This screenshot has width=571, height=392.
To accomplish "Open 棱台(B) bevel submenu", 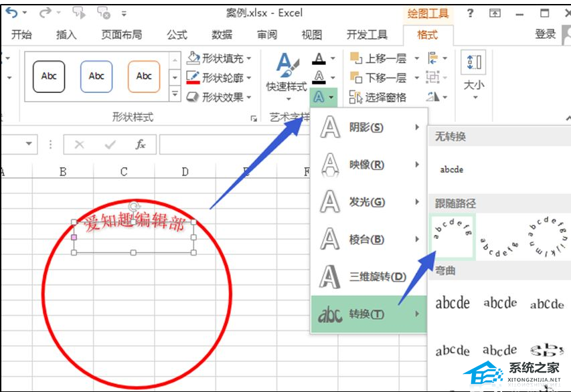I will point(369,239).
